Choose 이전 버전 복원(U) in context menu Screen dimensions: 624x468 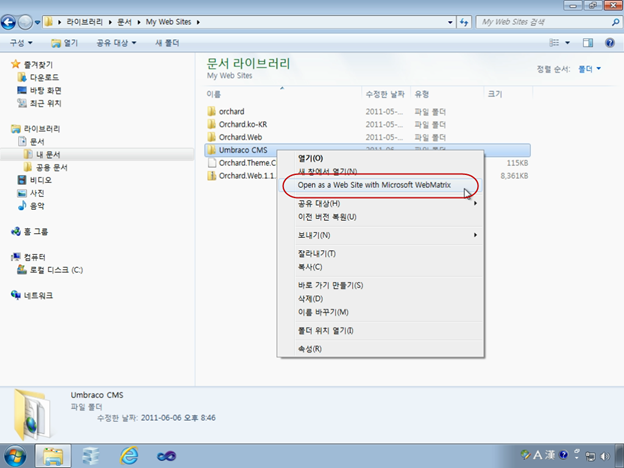point(381,217)
